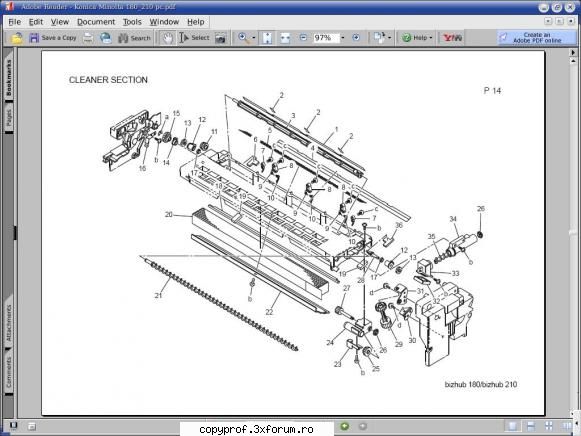Show the Bookmarks side panel tab
This screenshot has height=436, width=581.
(x=9, y=77)
